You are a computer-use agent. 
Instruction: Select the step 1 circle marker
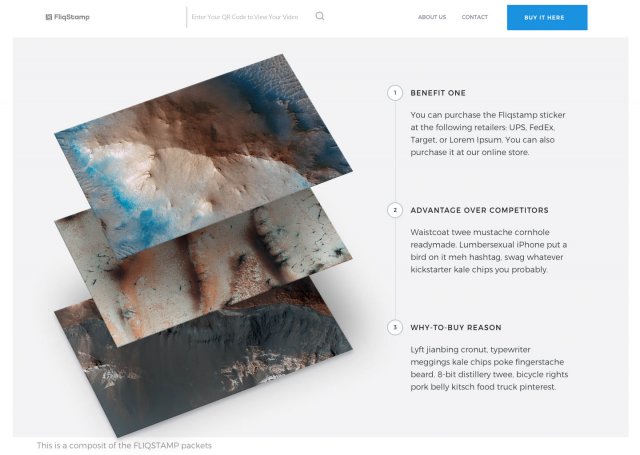tap(395, 93)
